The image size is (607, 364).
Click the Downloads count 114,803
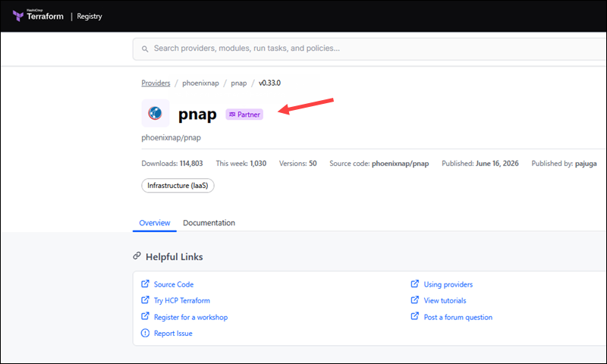[x=191, y=163]
